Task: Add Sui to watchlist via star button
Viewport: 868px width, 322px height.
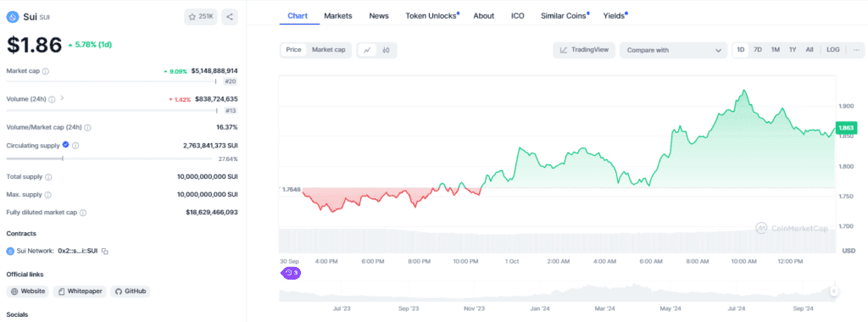Action: (x=201, y=17)
